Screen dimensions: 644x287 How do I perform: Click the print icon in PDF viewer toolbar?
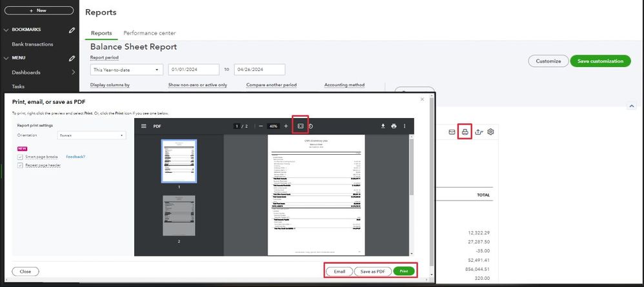tap(394, 126)
